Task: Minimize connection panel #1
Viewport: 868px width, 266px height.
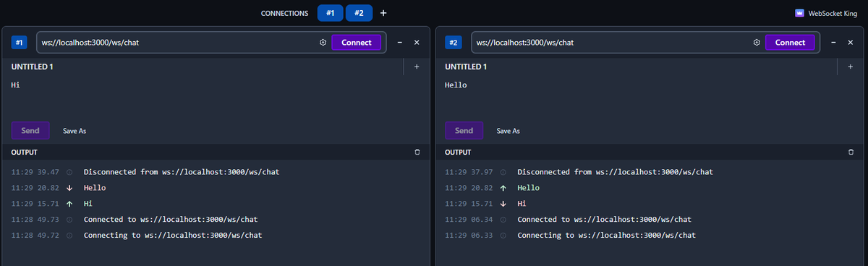Action: pyautogui.click(x=400, y=43)
